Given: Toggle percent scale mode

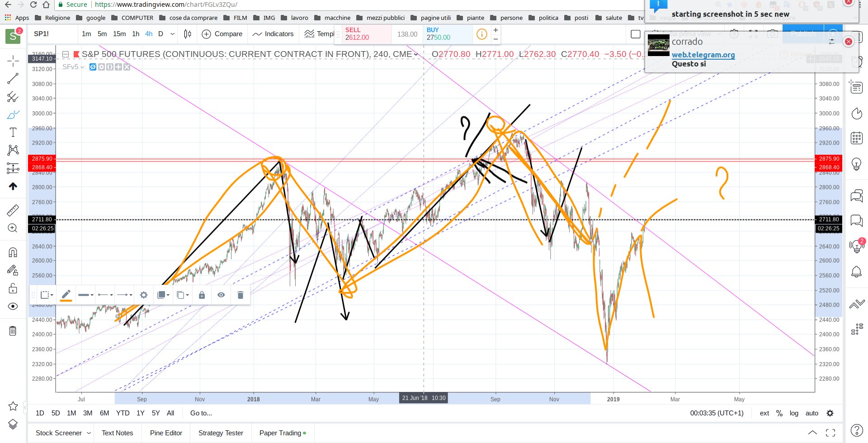Looking at the screenshot, I should [x=779, y=413].
